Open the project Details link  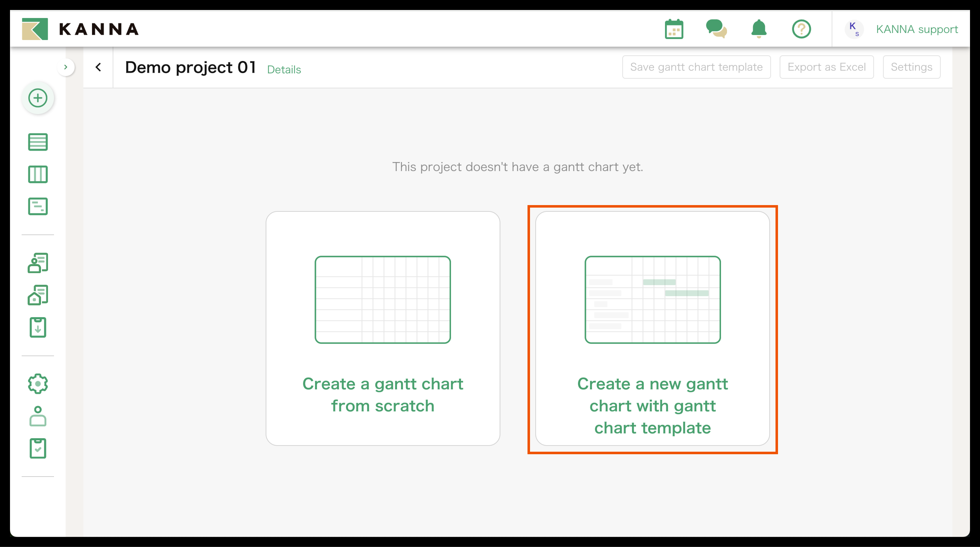click(284, 70)
